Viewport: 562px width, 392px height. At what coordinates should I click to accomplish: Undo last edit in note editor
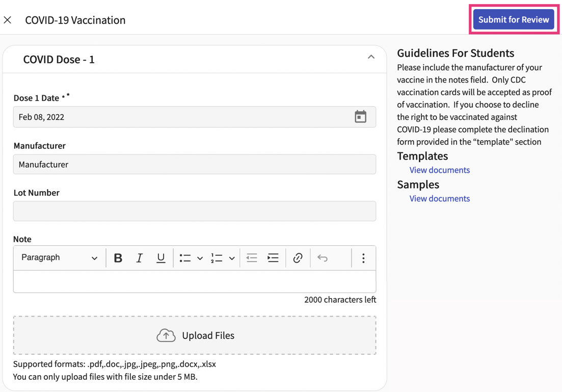click(323, 258)
